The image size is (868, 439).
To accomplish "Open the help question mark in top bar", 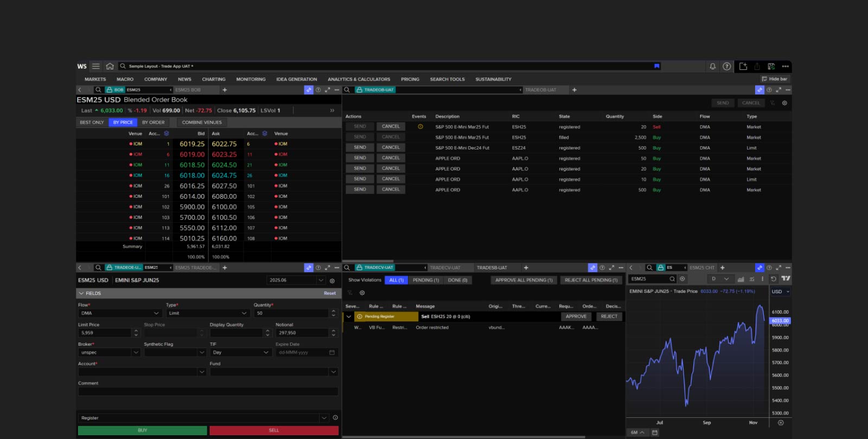I will pyautogui.click(x=727, y=66).
